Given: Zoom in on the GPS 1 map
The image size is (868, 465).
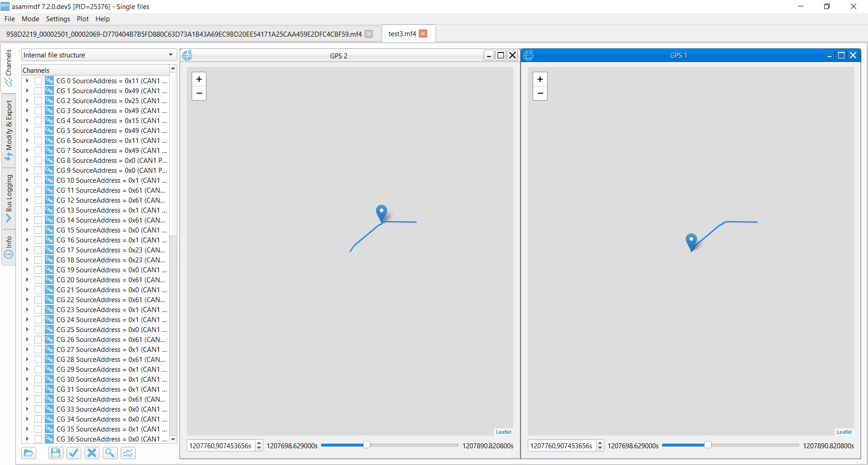Looking at the screenshot, I should pos(540,79).
